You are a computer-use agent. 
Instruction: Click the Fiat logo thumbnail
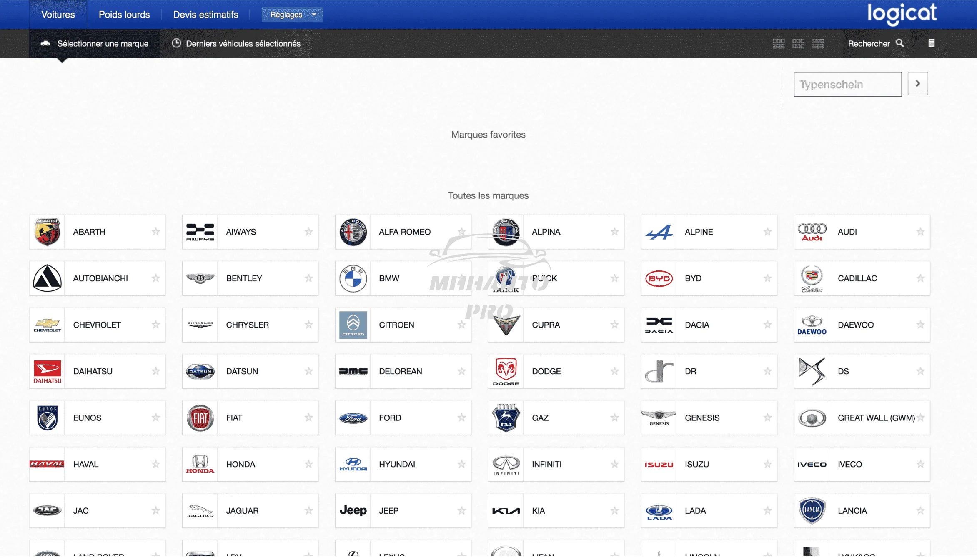[200, 418]
